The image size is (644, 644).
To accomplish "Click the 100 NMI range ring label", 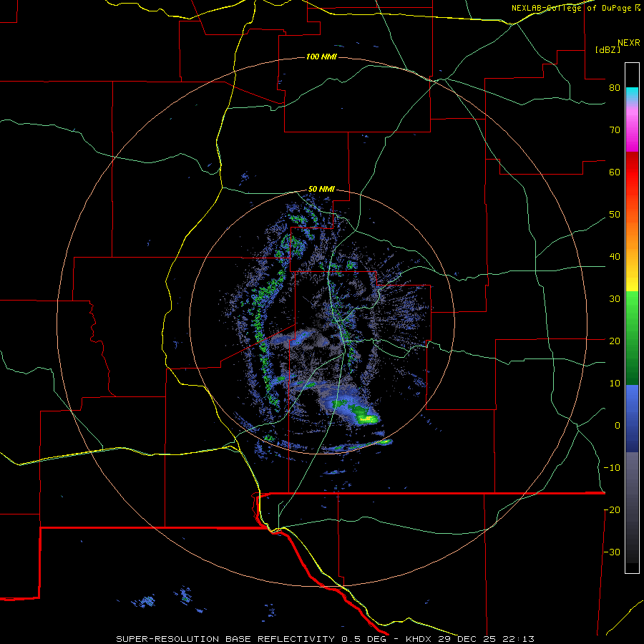I will point(321,57).
